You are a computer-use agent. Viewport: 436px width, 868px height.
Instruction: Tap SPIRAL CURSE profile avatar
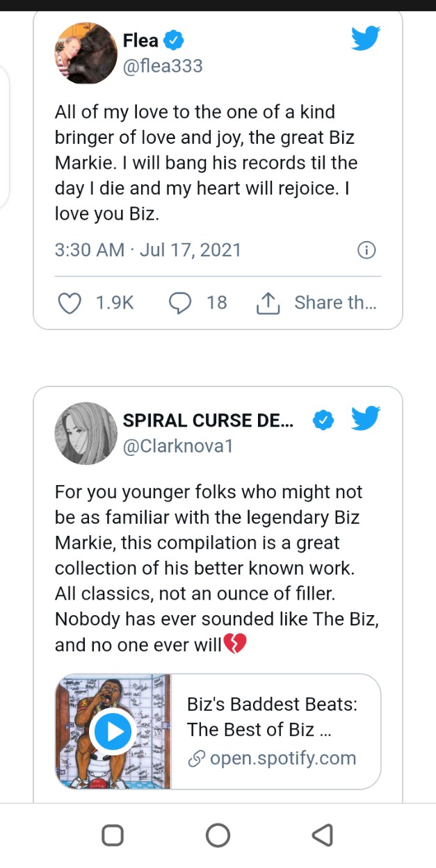86,433
